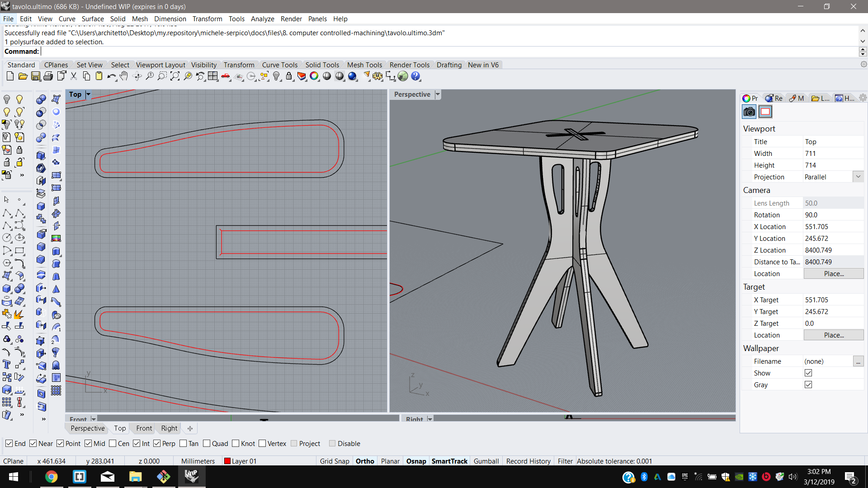Click the blue Help question icon
The height and width of the screenshot is (488, 868).
click(x=415, y=76)
